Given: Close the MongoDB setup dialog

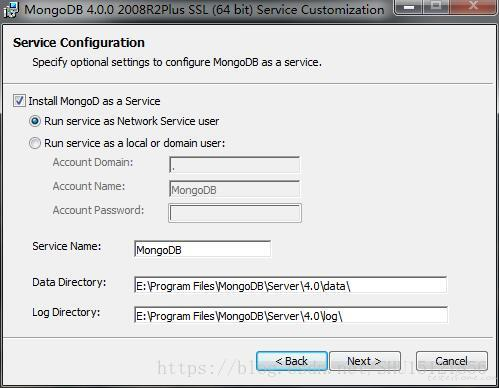Looking at the screenshot, I should coord(473,7).
